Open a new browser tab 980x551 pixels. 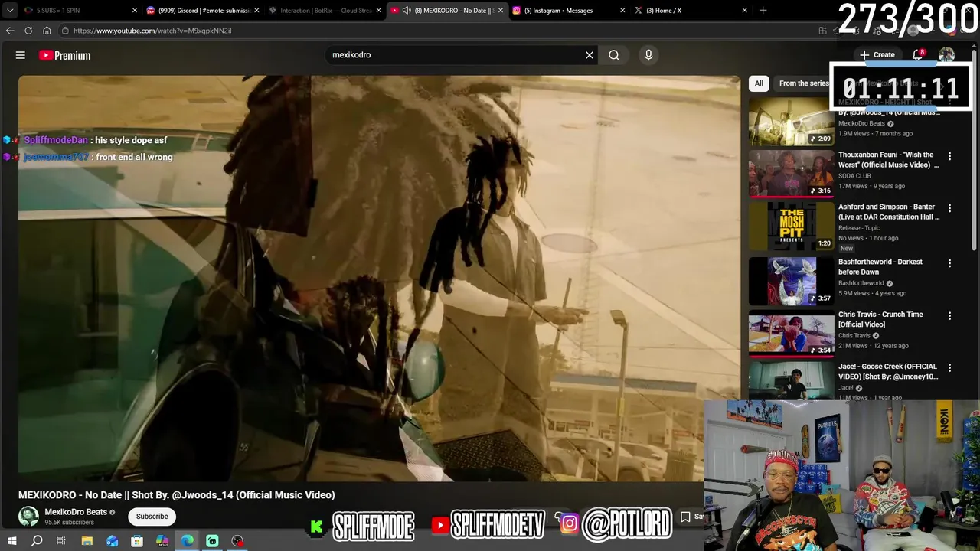(763, 11)
